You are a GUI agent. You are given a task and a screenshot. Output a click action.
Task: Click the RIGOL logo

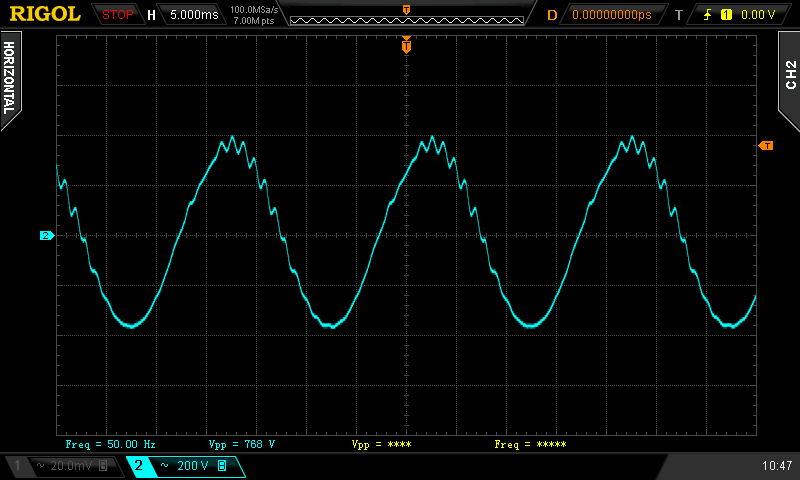coord(44,14)
